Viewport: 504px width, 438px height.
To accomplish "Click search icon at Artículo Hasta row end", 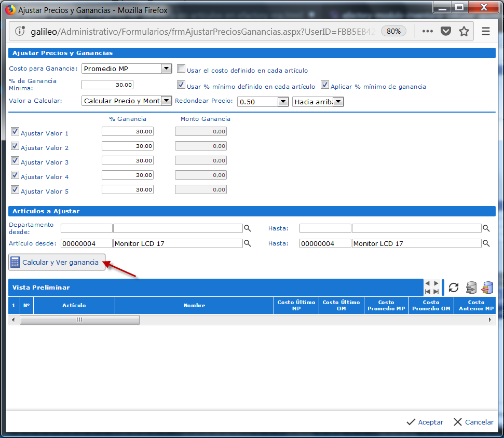I will (x=486, y=243).
